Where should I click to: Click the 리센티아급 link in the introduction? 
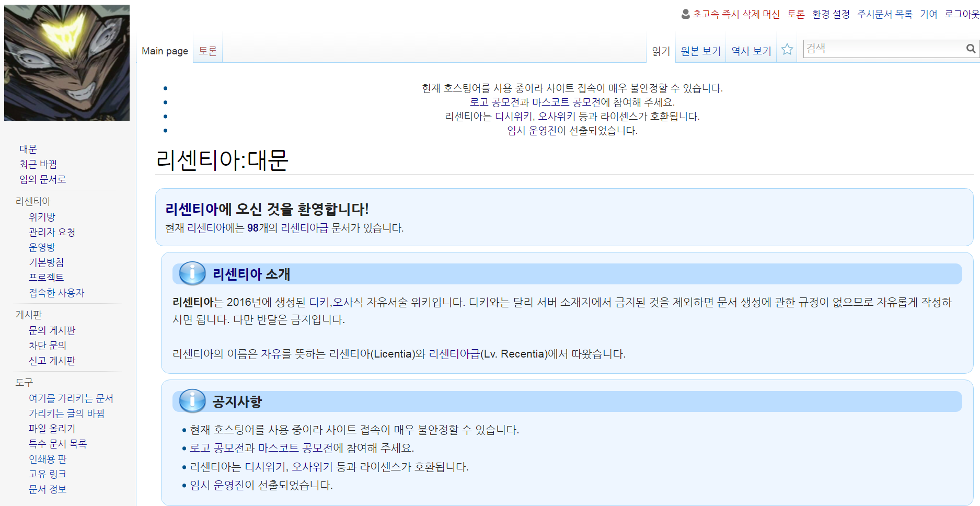(x=454, y=354)
